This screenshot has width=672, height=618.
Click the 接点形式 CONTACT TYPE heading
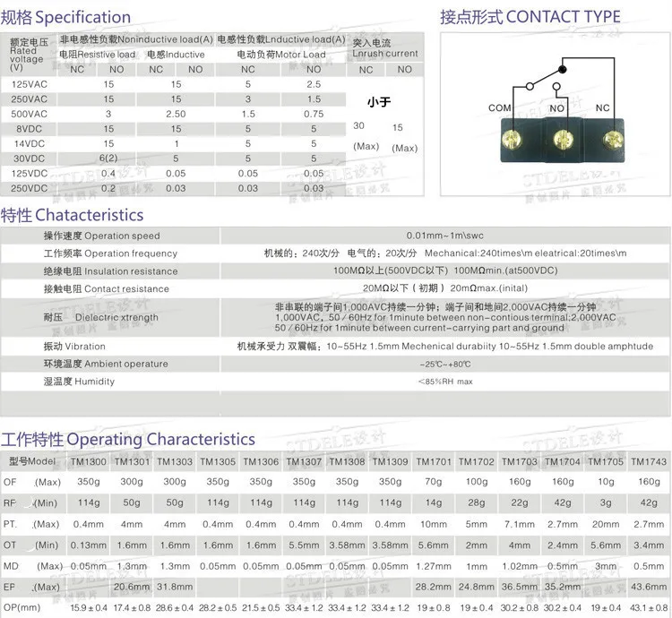530,17
